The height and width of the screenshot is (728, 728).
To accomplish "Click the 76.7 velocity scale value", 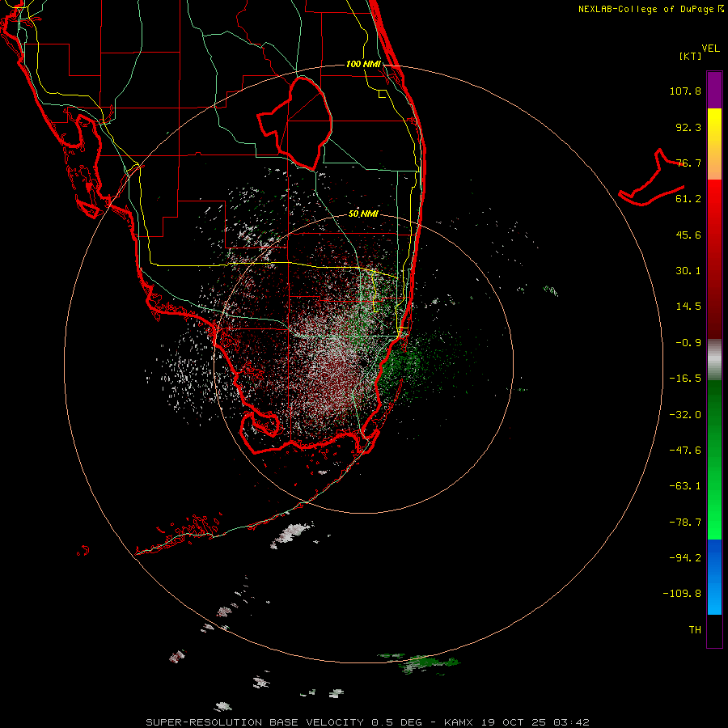I will (x=688, y=163).
